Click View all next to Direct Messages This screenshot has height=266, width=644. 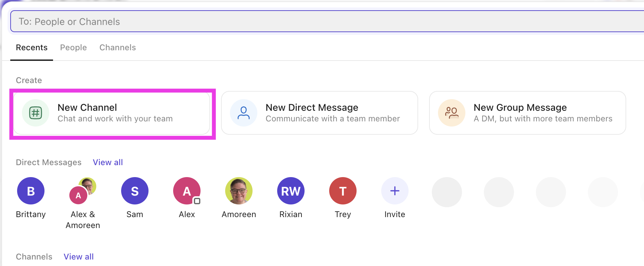(107, 162)
